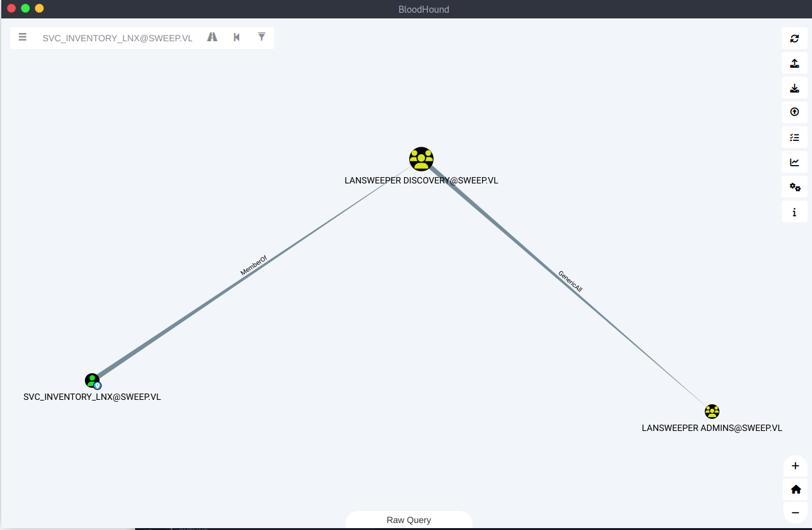Image resolution: width=812 pixels, height=530 pixels.
Task: Open the hamburger menu for more info
Action: pos(23,37)
